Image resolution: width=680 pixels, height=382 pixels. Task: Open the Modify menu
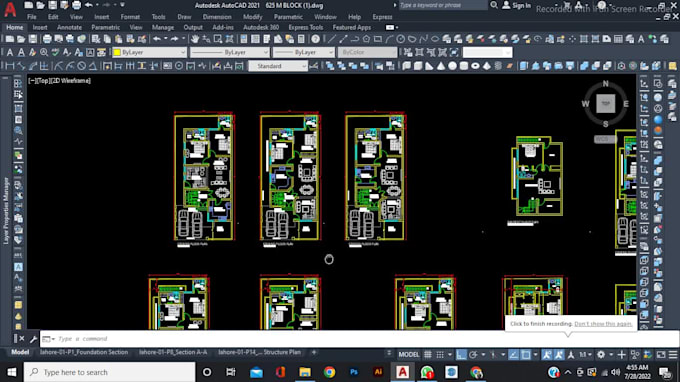252,17
